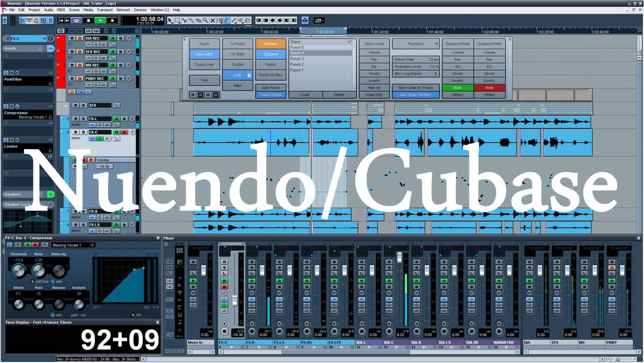Open the Devices menu
644x363 pixels.
tap(140, 9)
